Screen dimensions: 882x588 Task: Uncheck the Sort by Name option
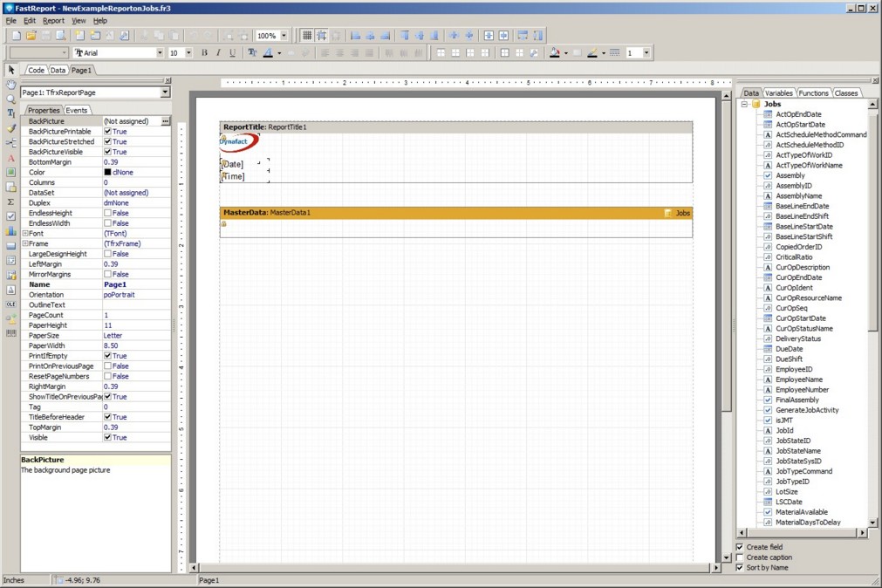pyautogui.click(x=741, y=568)
